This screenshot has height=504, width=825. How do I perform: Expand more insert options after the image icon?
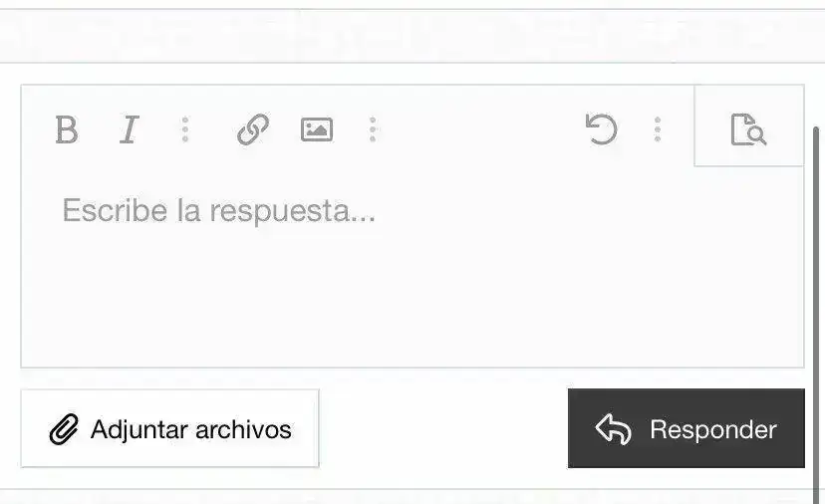pos(373,129)
